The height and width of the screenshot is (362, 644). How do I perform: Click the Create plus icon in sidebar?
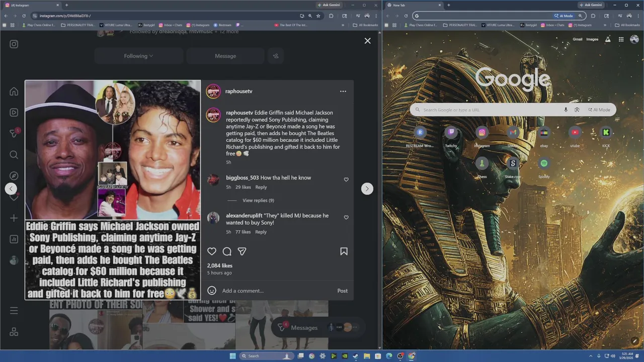point(14,218)
